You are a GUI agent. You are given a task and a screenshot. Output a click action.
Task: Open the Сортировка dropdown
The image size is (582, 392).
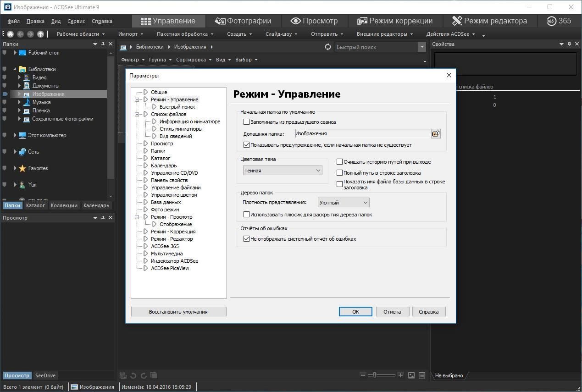point(194,60)
